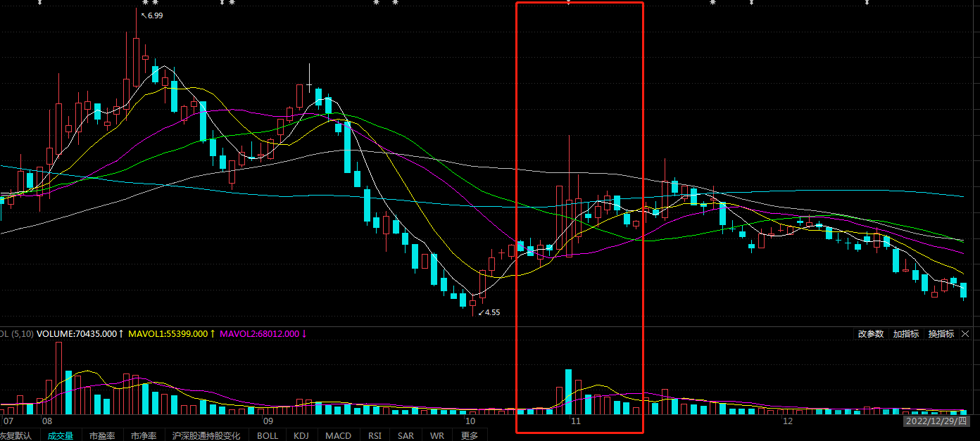Restore defaults with the 恢复默认 tab
The image size is (980, 441).
[x=16, y=435]
